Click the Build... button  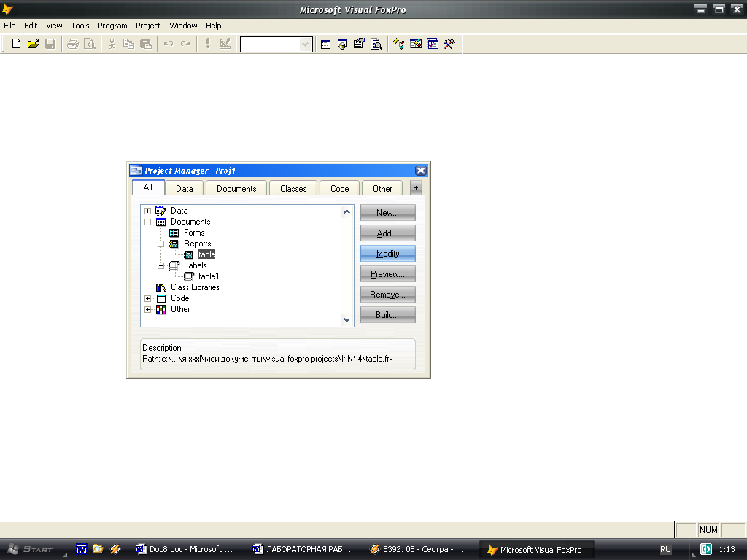[x=388, y=315]
